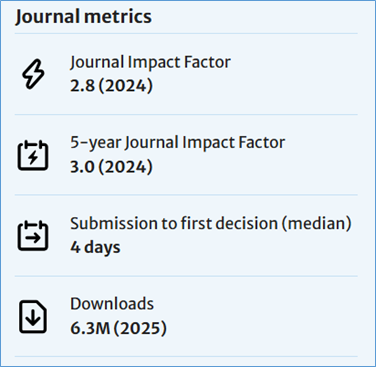Click the divider below 2.8 (2024)
The height and width of the screenshot is (367, 376).
point(186,114)
